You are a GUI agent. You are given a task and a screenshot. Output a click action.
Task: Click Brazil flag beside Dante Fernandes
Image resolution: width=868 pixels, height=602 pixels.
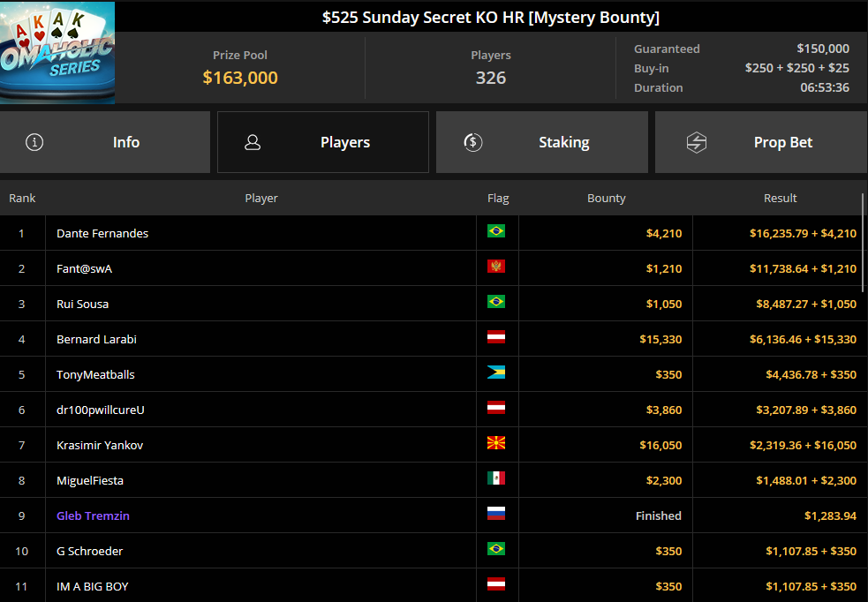click(496, 230)
